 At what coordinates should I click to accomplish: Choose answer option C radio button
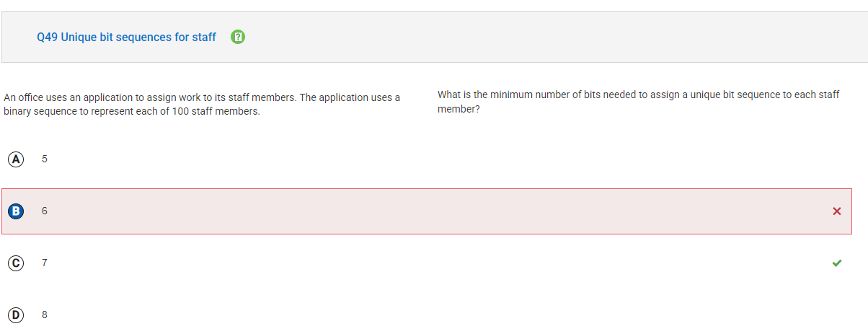(x=16, y=263)
